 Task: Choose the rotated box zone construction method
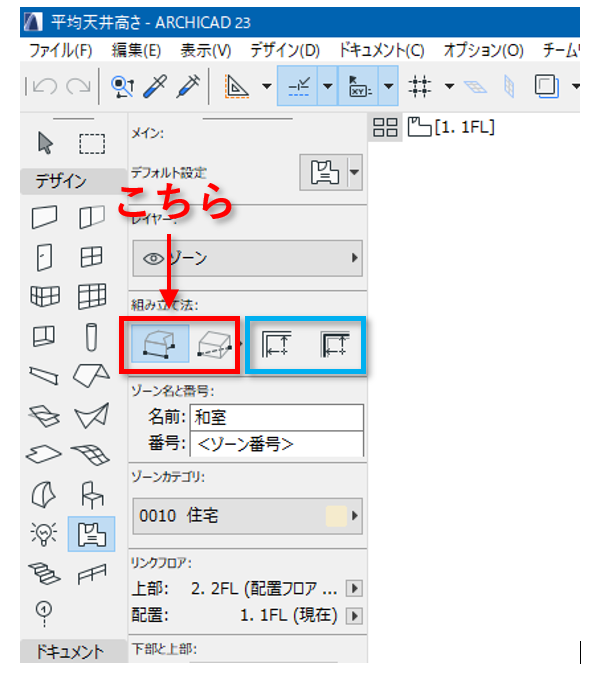click(214, 344)
